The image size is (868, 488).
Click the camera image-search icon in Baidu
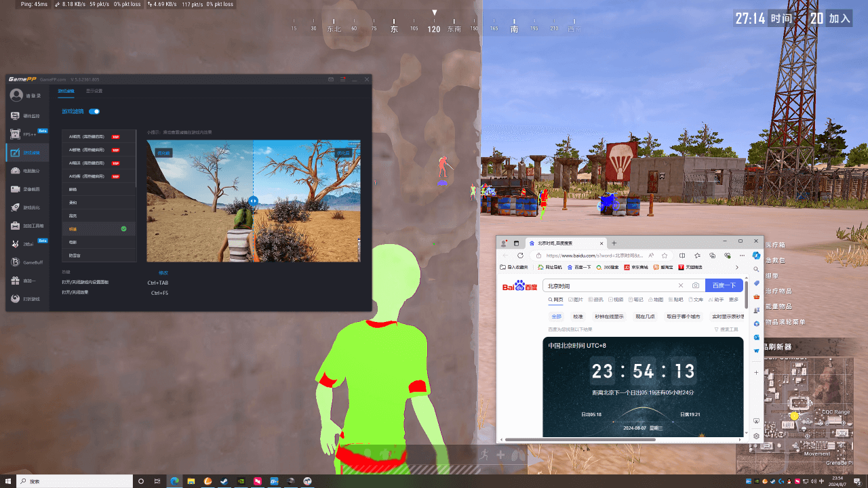point(695,286)
